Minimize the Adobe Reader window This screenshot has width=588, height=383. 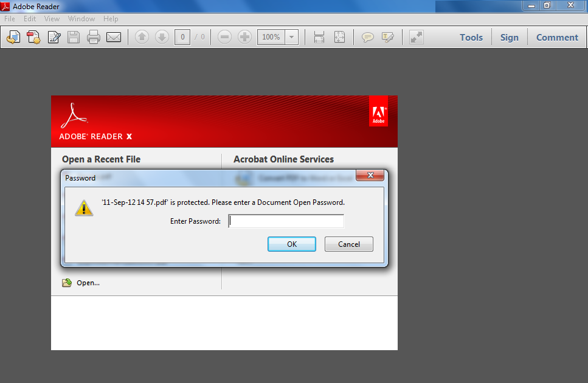(531, 5)
